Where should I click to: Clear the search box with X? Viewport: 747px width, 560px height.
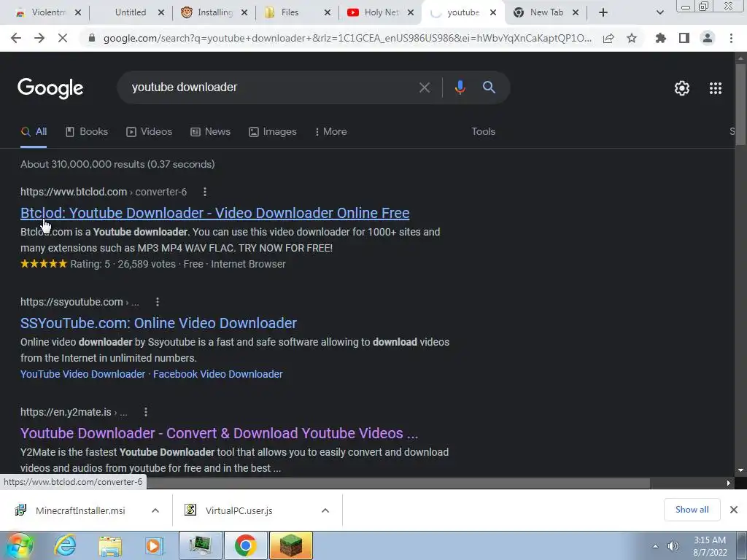pyautogui.click(x=424, y=87)
